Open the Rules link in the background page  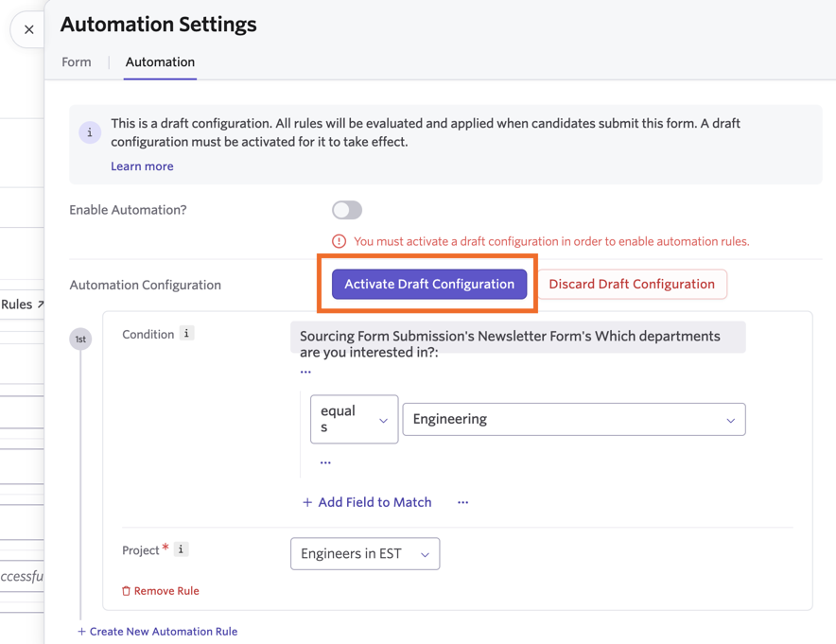tap(22, 305)
